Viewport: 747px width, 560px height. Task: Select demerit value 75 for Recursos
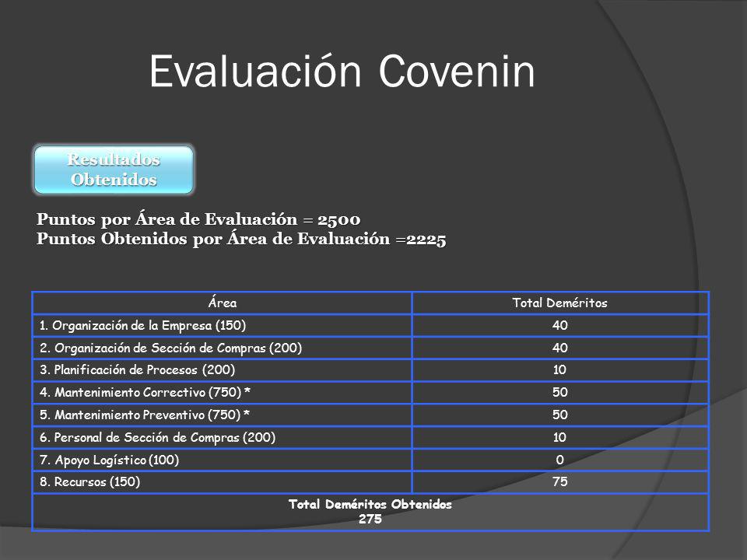[x=560, y=482]
